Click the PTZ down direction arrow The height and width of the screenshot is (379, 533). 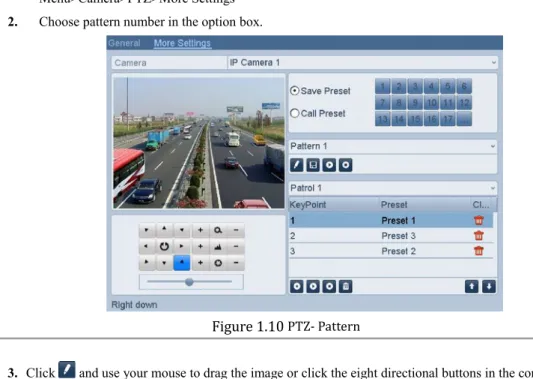(x=164, y=263)
